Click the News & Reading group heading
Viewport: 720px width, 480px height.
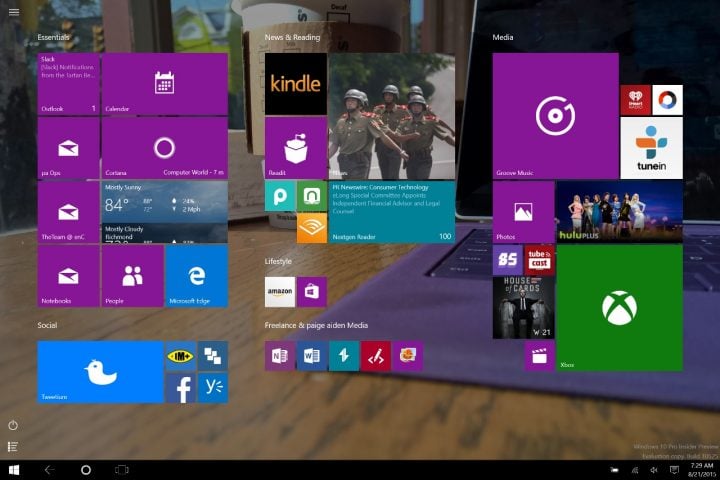coord(292,37)
